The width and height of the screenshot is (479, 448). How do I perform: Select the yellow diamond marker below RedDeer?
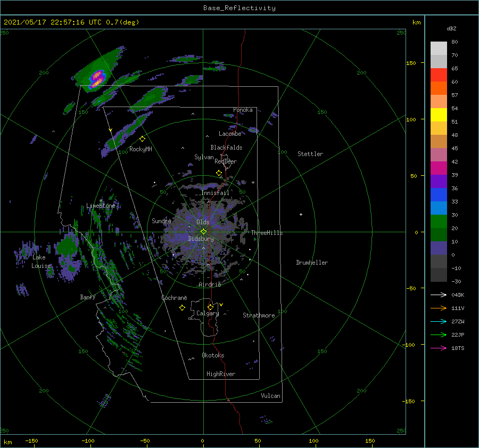[x=219, y=173]
